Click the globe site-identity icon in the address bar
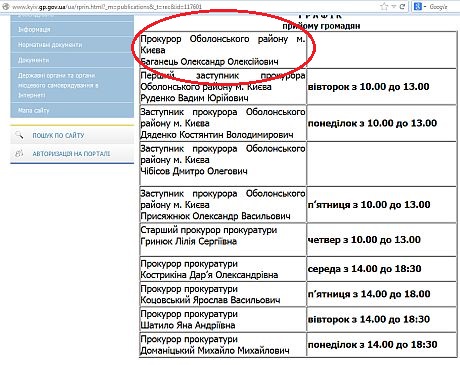 click(x=5, y=6)
